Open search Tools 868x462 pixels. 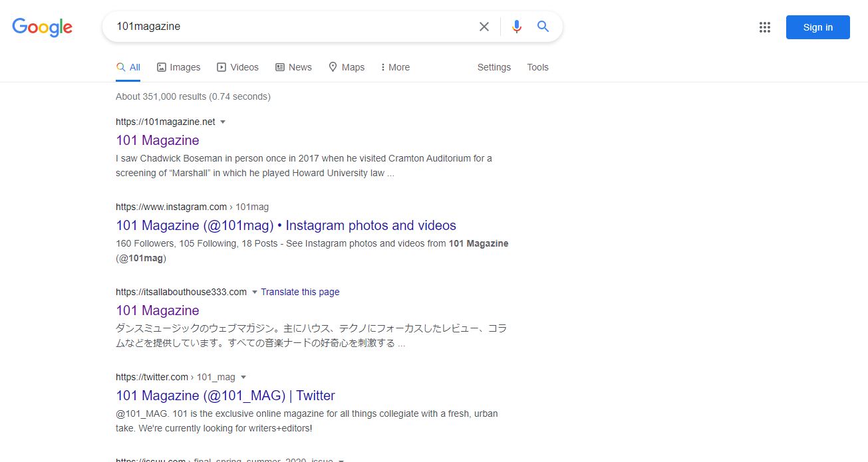coord(537,67)
